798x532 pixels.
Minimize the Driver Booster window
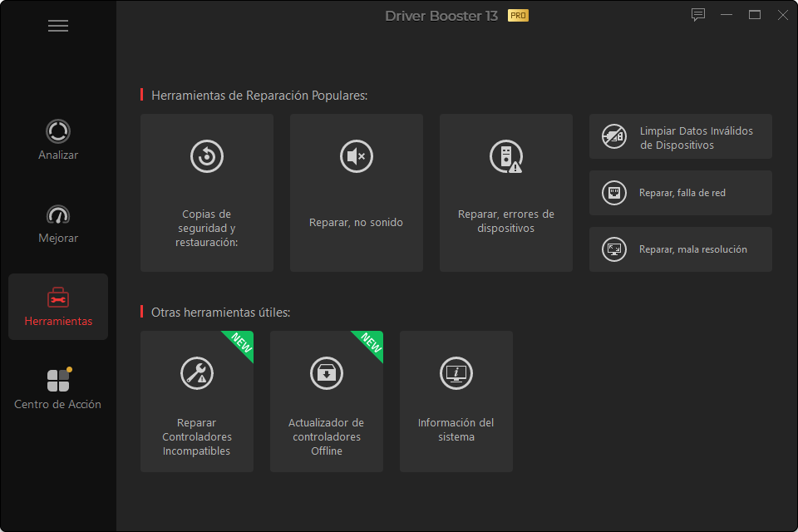tap(727, 15)
